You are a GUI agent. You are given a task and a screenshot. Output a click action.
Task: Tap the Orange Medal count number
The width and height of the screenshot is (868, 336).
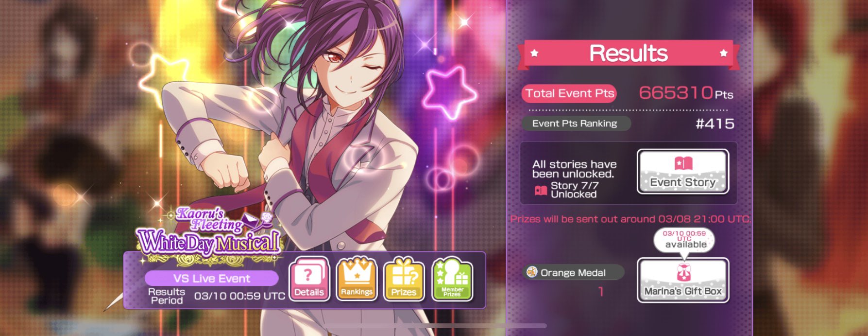tap(601, 292)
